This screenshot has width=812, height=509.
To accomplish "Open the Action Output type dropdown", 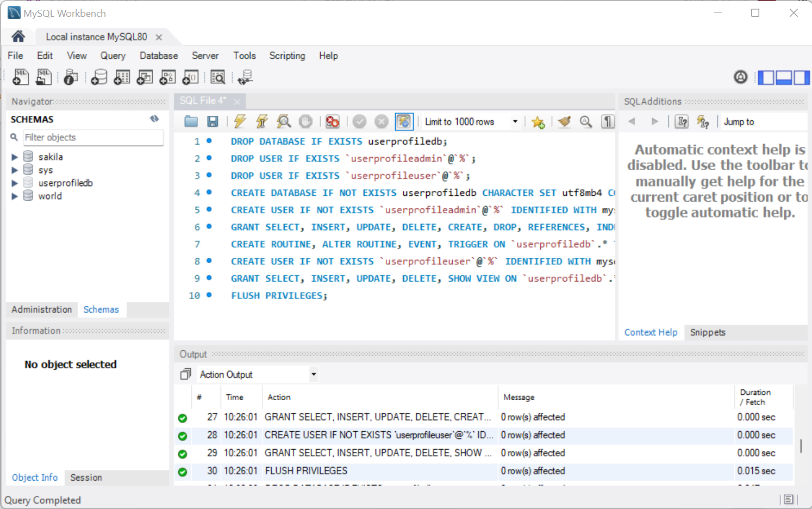I will coord(313,374).
